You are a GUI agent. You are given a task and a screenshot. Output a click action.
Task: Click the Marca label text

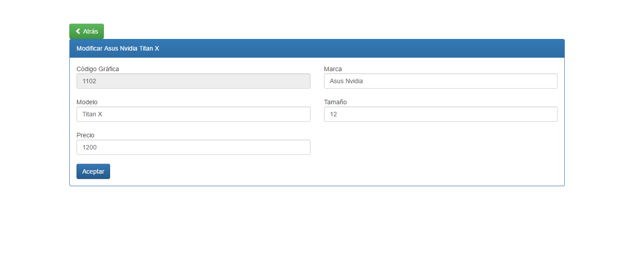tap(333, 69)
